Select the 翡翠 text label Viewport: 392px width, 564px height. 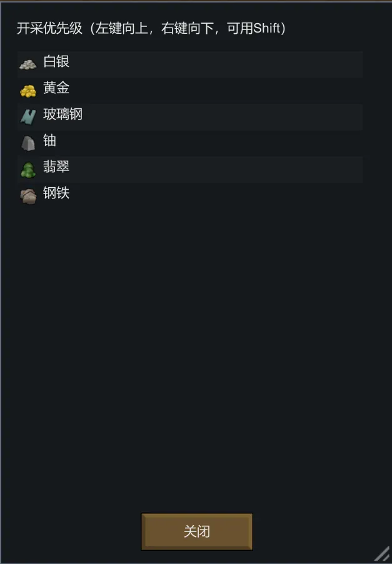click(x=56, y=167)
